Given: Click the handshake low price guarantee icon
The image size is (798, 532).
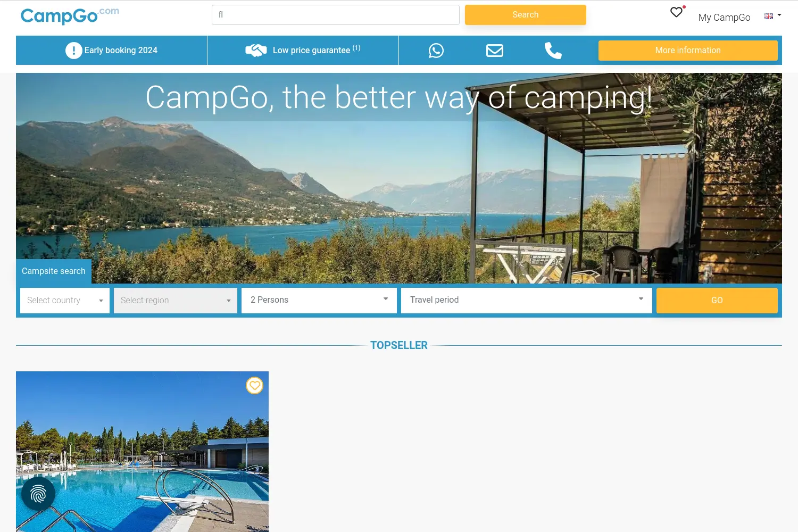Looking at the screenshot, I should pos(256,51).
